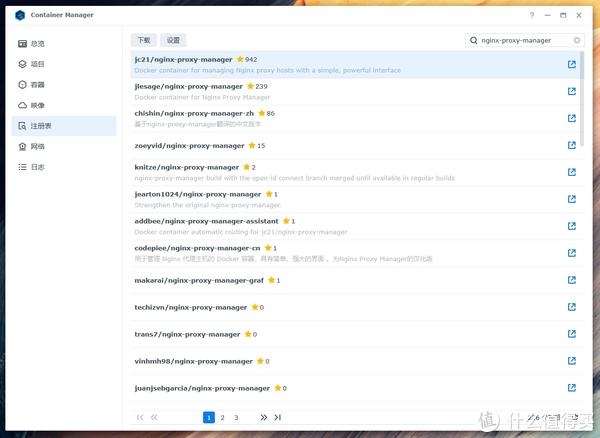
Task: Open external link for addbee/nginx-proxy-manager-assistant
Action: 572,226
